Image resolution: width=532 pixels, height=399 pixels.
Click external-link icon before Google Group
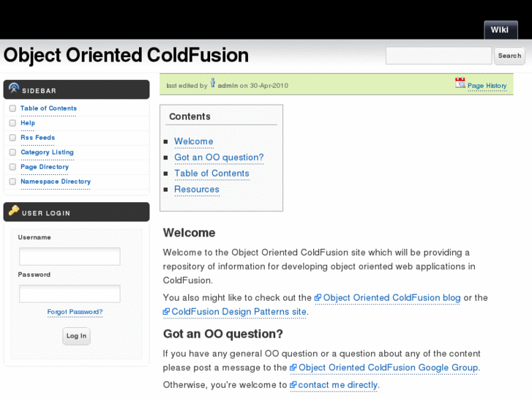point(293,368)
